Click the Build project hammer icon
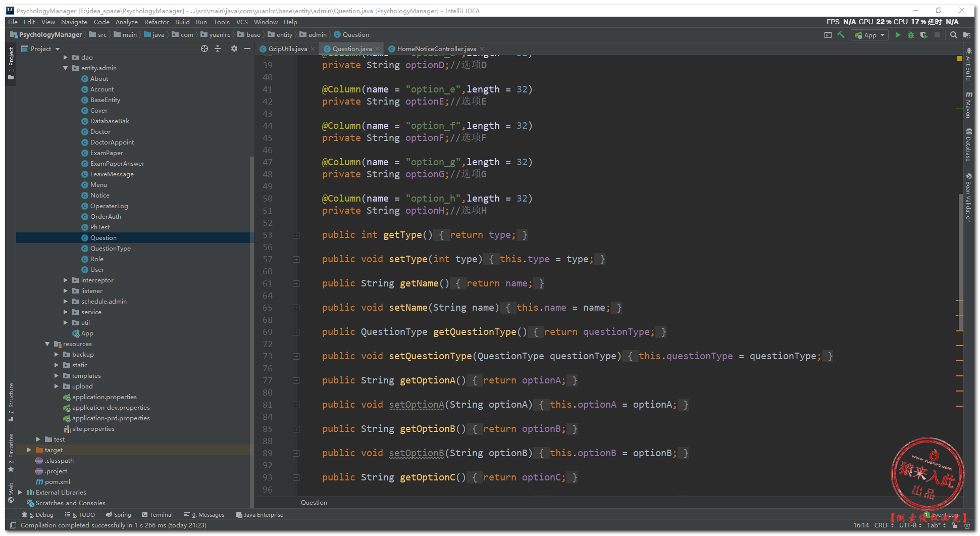 coord(841,35)
